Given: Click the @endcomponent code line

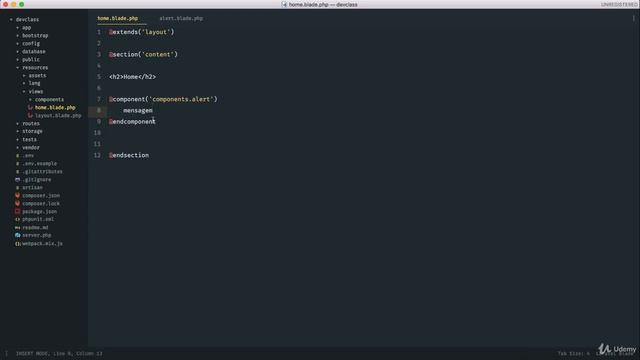Looking at the screenshot, I should [x=132, y=122].
